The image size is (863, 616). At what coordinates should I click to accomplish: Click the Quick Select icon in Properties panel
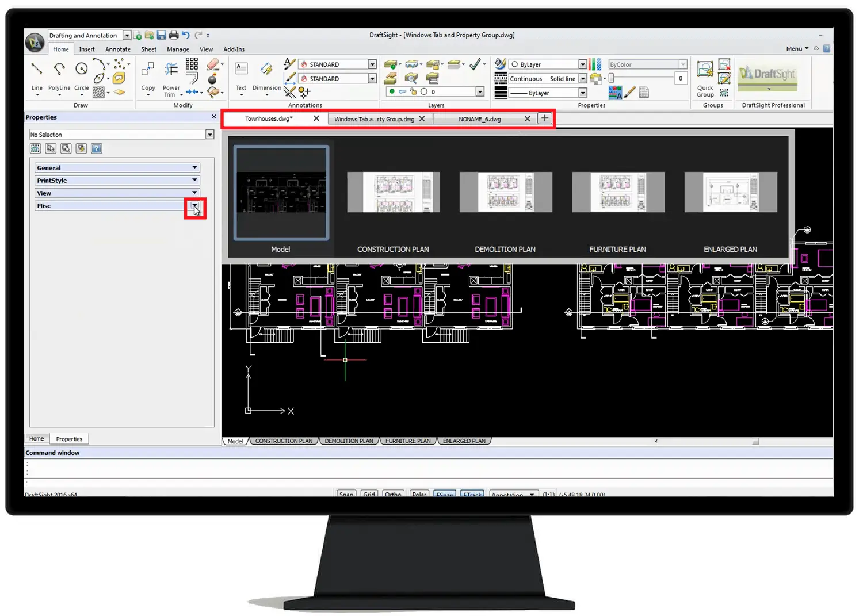(x=81, y=148)
